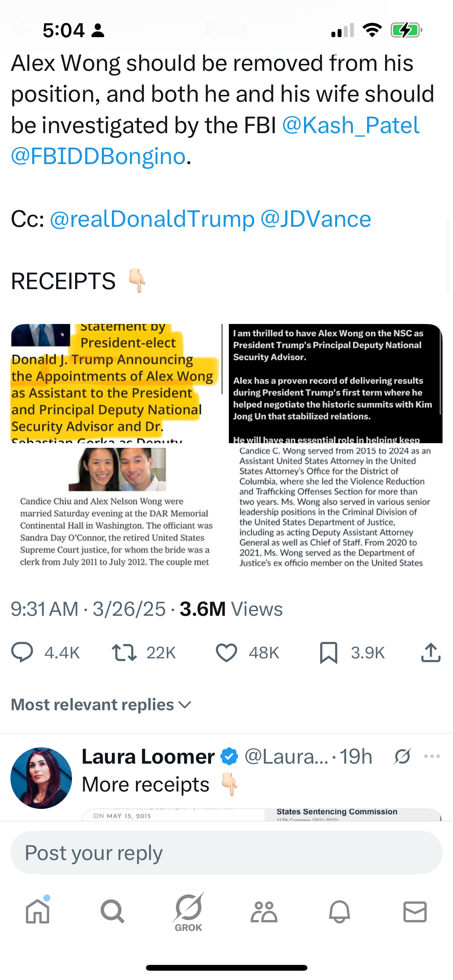Tap the repost arrows icon
This screenshot has width=453, height=980.
[124, 653]
